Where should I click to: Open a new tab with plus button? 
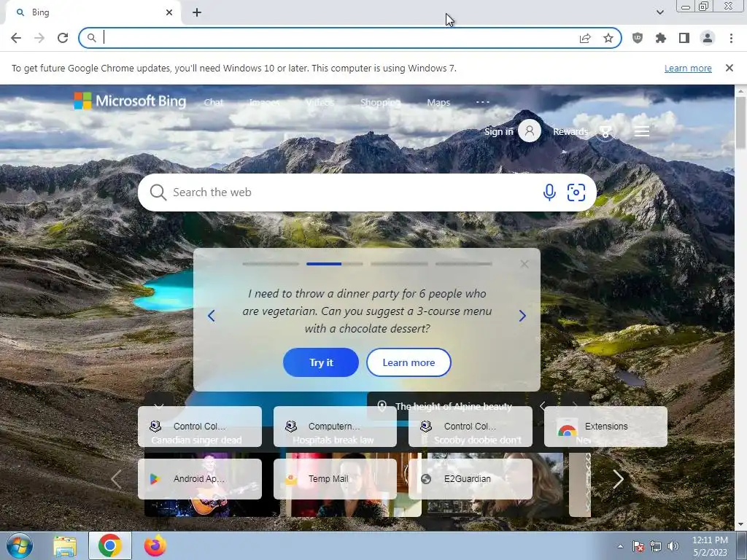(x=197, y=13)
